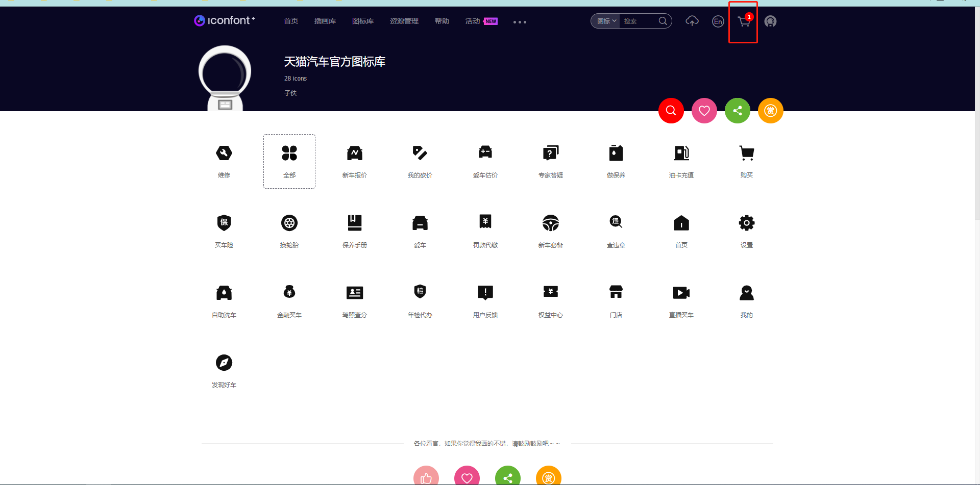Image resolution: width=980 pixels, height=485 pixels.
Task: Switch language with the En icon
Action: [718, 21]
